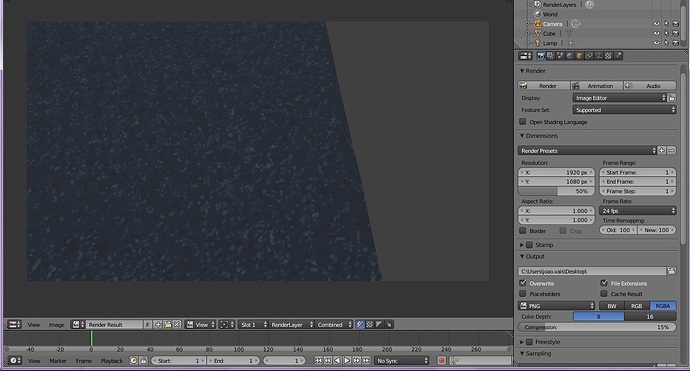Open the Display dropdown showing Image Editor

click(620, 98)
